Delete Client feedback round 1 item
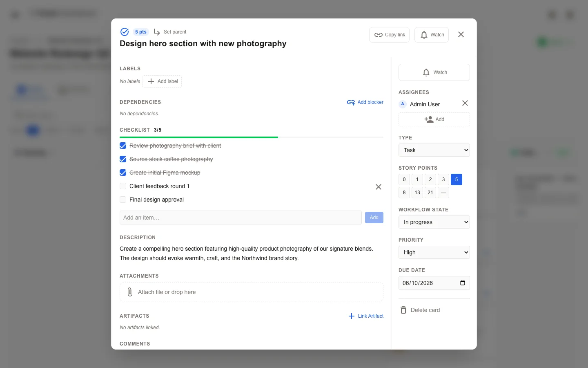Viewport: 588px width, 368px height. [x=379, y=187]
